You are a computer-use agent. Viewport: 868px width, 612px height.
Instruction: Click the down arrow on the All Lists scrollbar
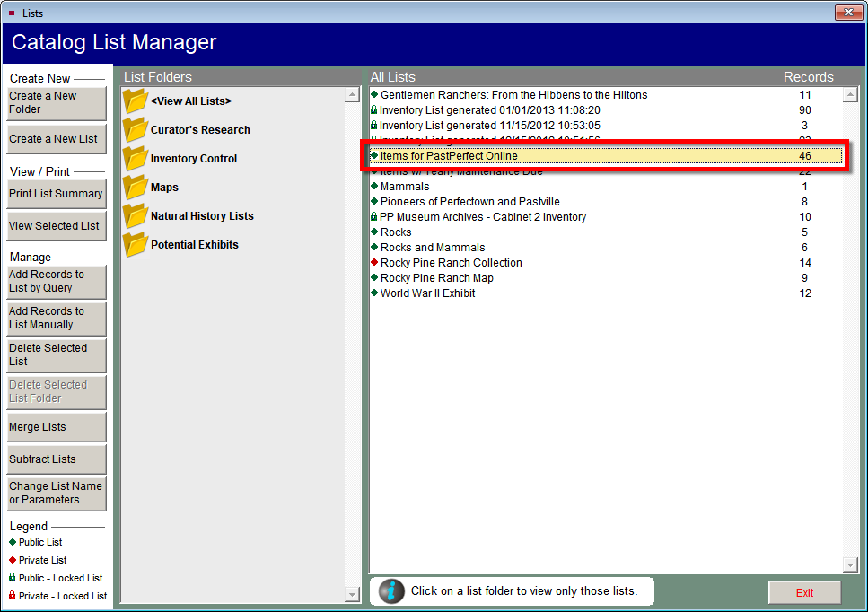click(x=850, y=564)
